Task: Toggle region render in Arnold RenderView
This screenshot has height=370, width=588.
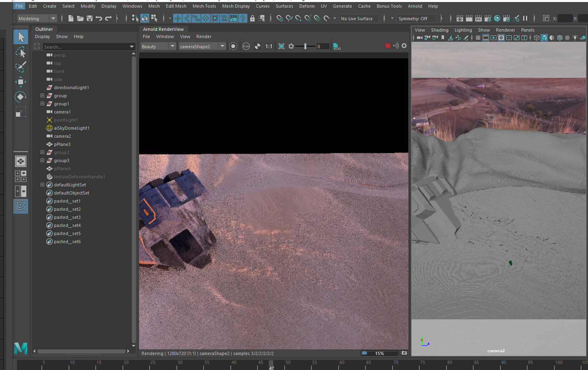Action: (281, 46)
